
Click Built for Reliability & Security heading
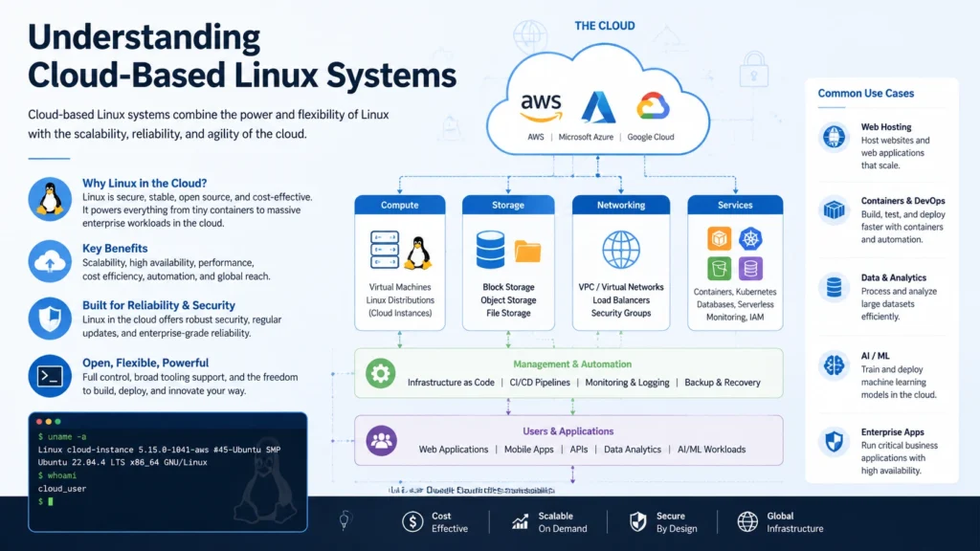coord(159,305)
